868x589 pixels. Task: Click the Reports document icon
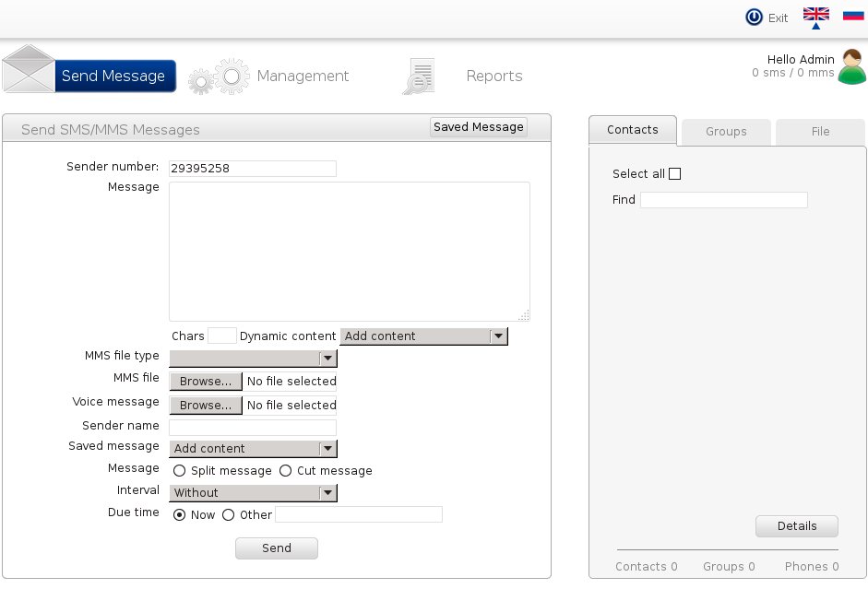click(x=419, y=77)
